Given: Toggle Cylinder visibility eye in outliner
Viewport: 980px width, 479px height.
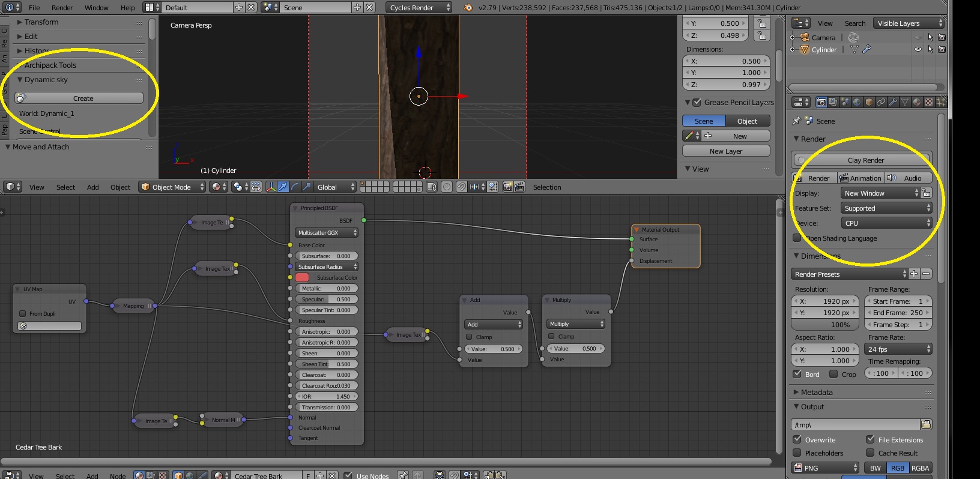Looking at the screenshot, I should pos(918,50).
